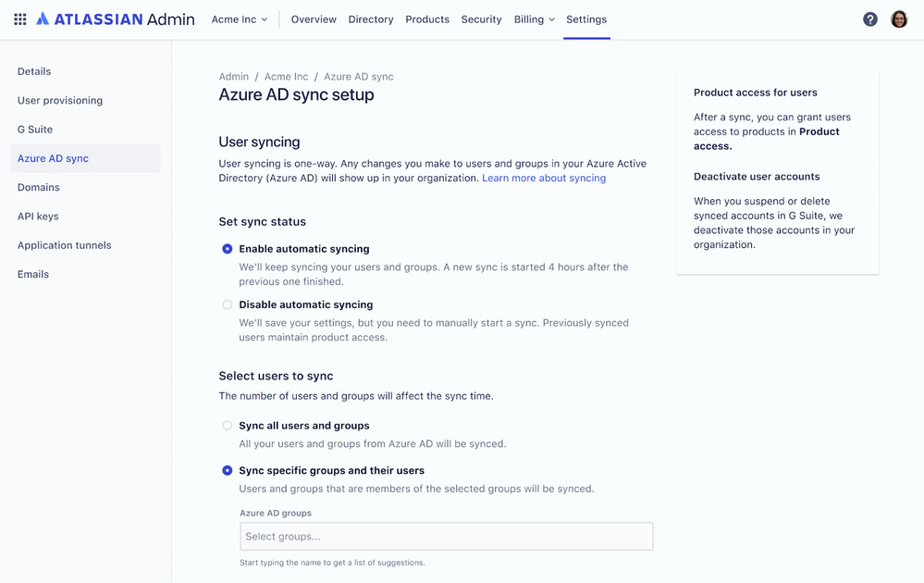The image size is (924, 583).
Task: Click the Atlassian Admin logo
Action: [116, 19]
